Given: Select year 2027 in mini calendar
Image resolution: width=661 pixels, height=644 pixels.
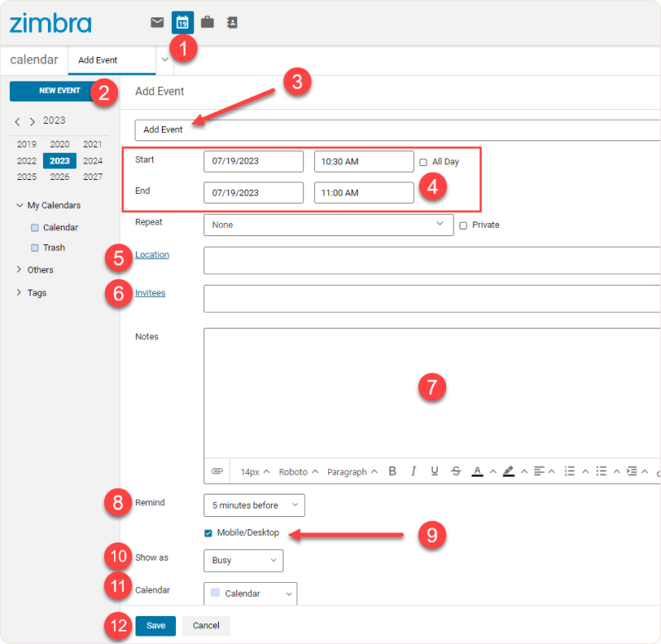Looking at the screenshot, I should coord(93,177).
